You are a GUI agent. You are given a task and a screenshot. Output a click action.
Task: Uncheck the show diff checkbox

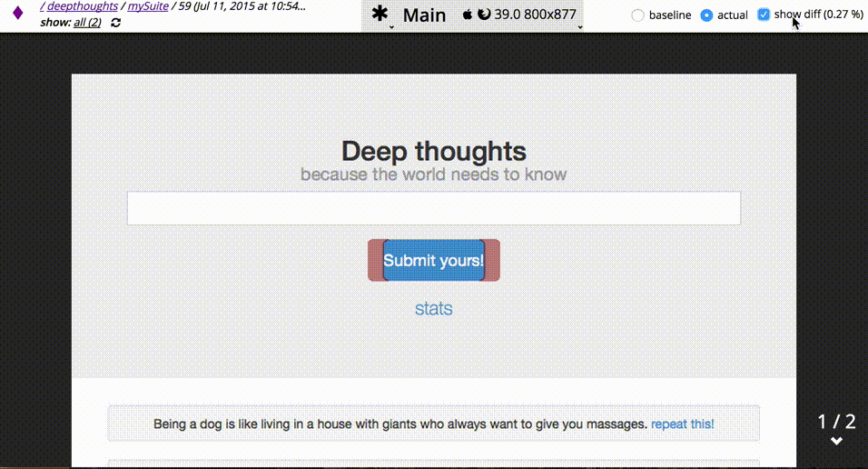tap(764, 15)
